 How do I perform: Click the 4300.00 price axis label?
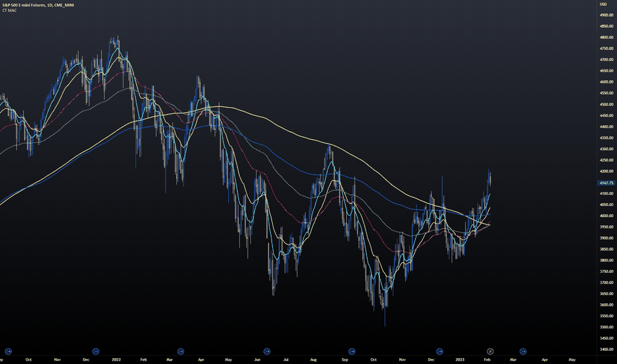pos(606,149)
